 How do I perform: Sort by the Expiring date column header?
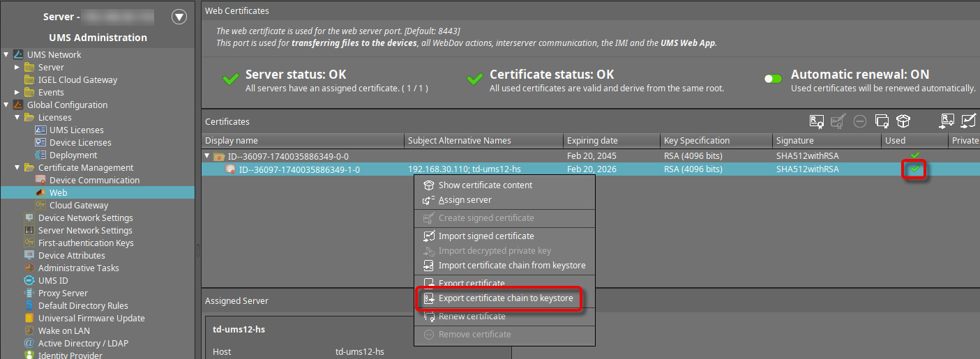[x=591, y=140]
